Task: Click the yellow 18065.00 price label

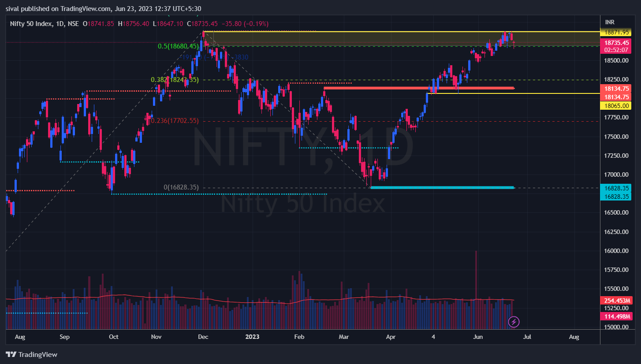Action: 616,105
